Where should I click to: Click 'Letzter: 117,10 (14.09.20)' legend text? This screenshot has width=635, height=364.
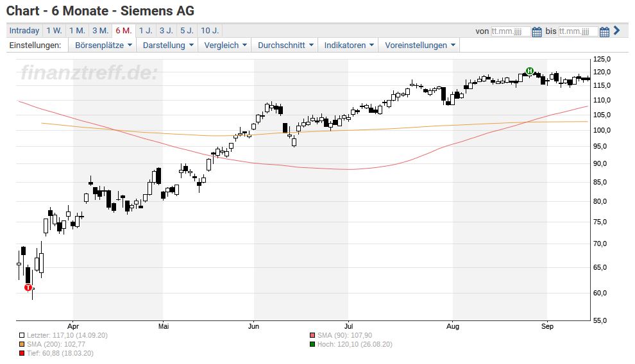67,335
